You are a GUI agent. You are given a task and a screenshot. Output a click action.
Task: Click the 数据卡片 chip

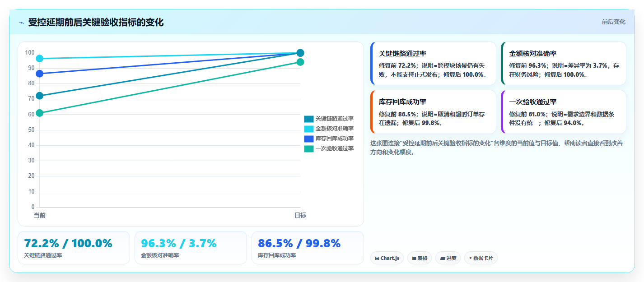pos(481,258)
